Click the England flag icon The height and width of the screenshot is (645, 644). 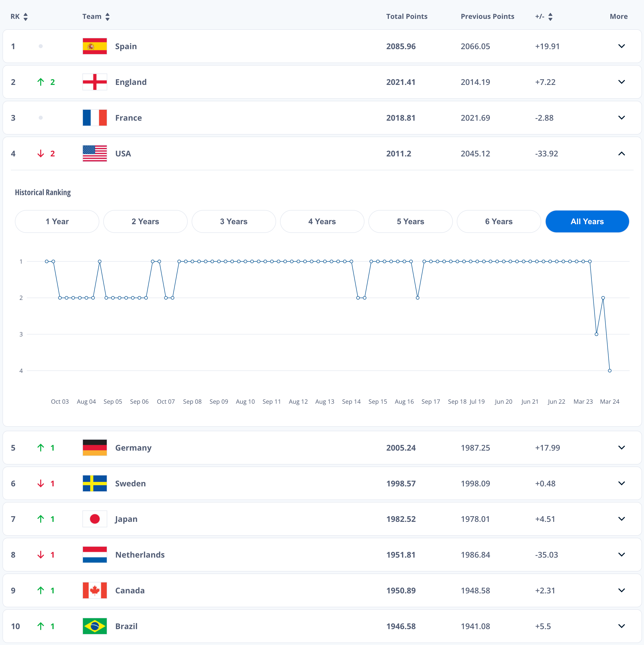tap(95, 82)
